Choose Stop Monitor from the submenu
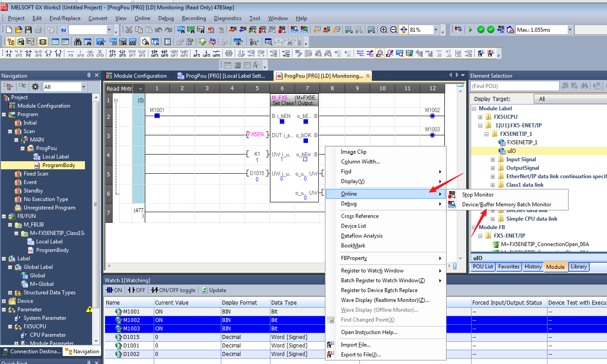The image size is (607, 364). (477, 195)
